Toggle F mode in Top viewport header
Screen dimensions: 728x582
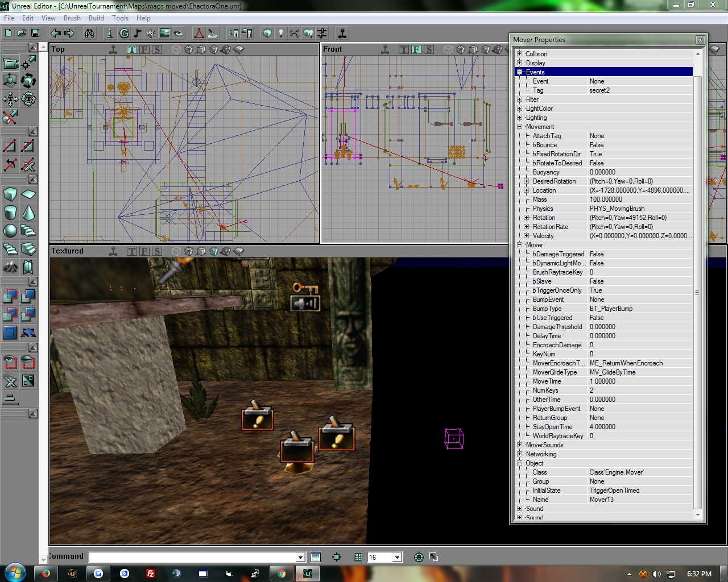pyautogui.click(x=144, y=49)
